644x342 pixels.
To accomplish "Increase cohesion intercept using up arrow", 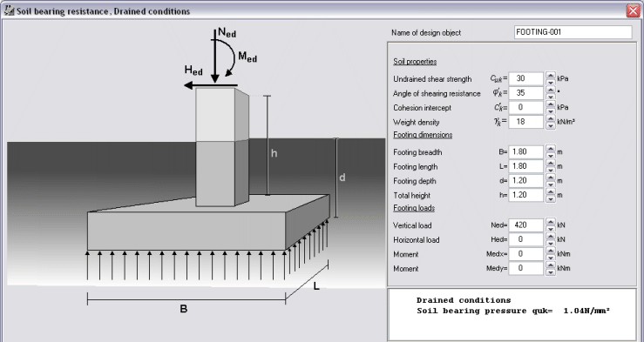I will click(x=551, y=104).
